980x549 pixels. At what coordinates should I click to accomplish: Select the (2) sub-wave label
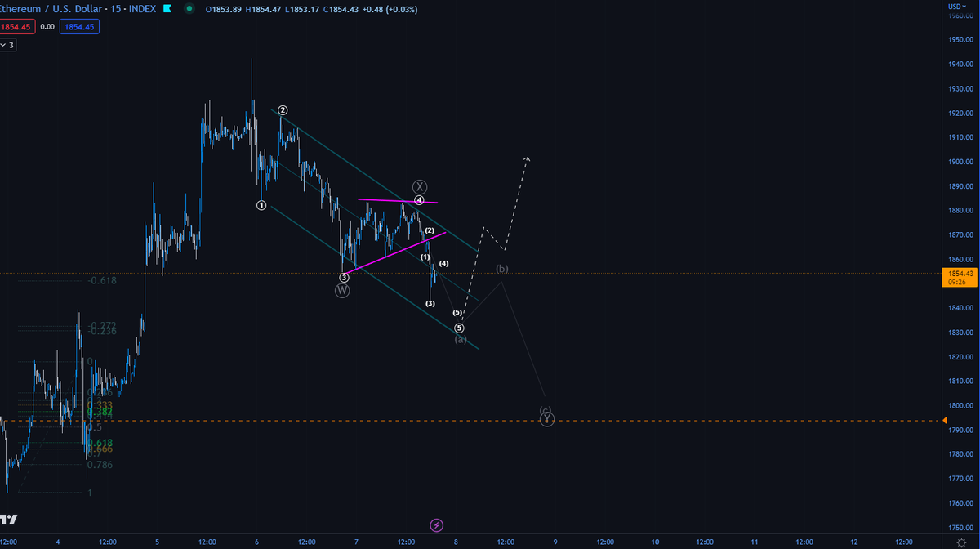430,230
